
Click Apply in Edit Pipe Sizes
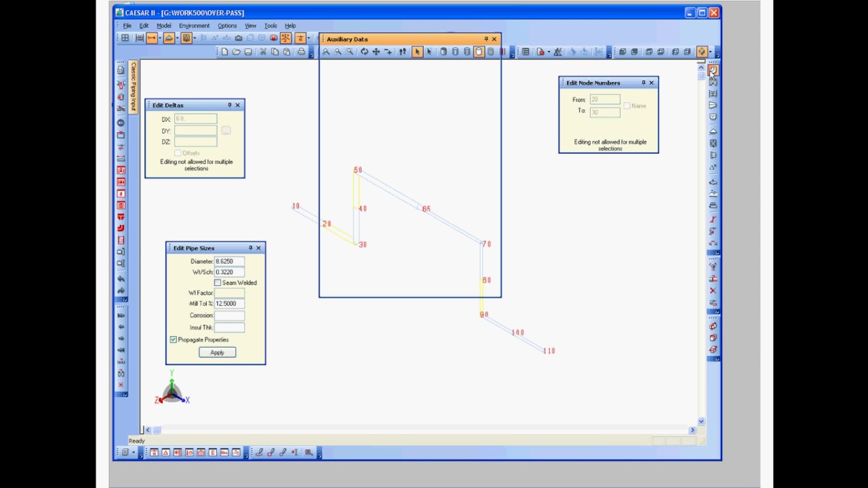(x=217, y=352)
